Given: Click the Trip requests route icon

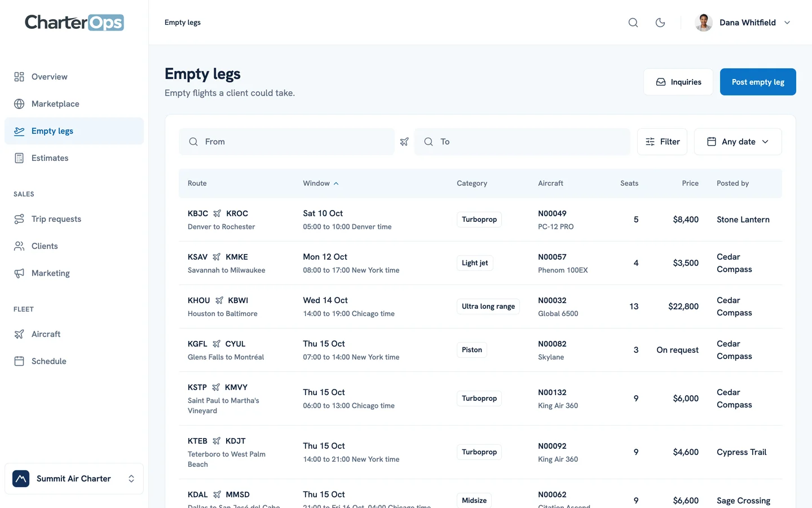Looking at the screenshot, I should [19, 219].
